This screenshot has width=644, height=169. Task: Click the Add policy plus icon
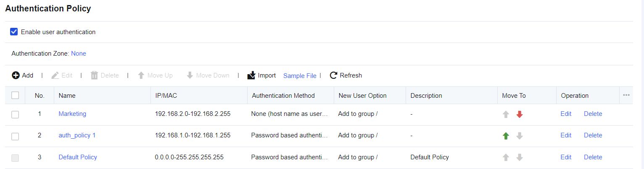(16, 75)
